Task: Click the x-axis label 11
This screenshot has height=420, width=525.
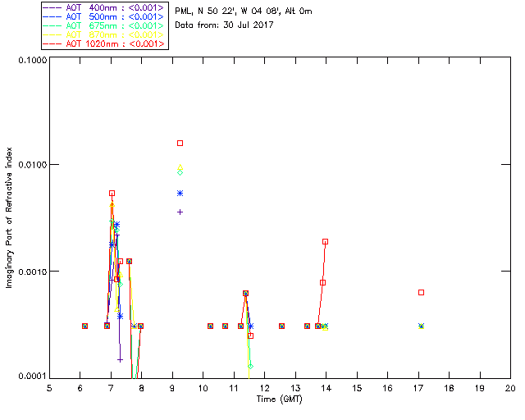Action: click(234, 388)
